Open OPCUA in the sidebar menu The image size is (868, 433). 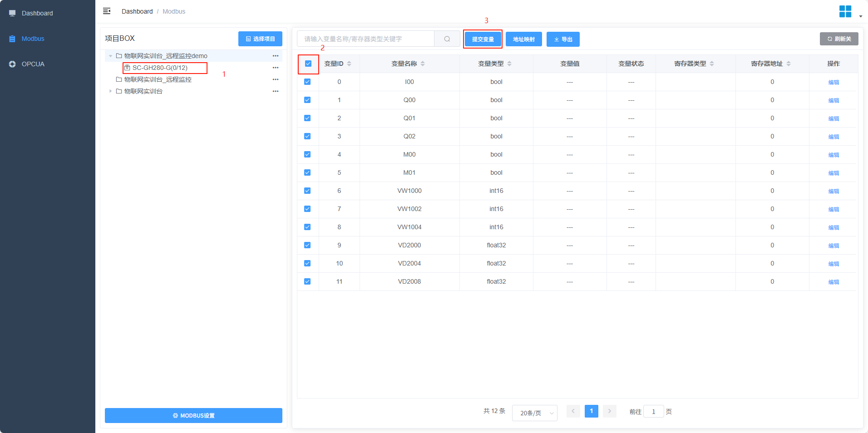point(33,64)
